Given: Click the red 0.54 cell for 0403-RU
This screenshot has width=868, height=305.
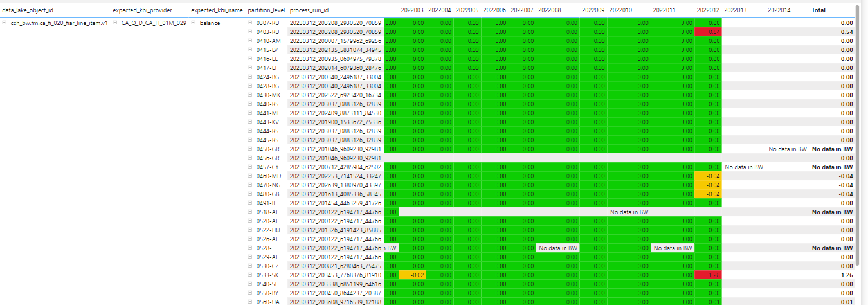Looking at the screenshot, I should [709, 32].
